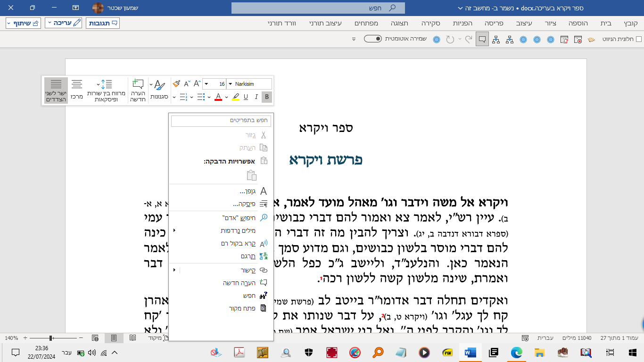Open File Explorer from taskbar
The width and height of the screenshot is (644, 362).
click(x=539, y=352)
